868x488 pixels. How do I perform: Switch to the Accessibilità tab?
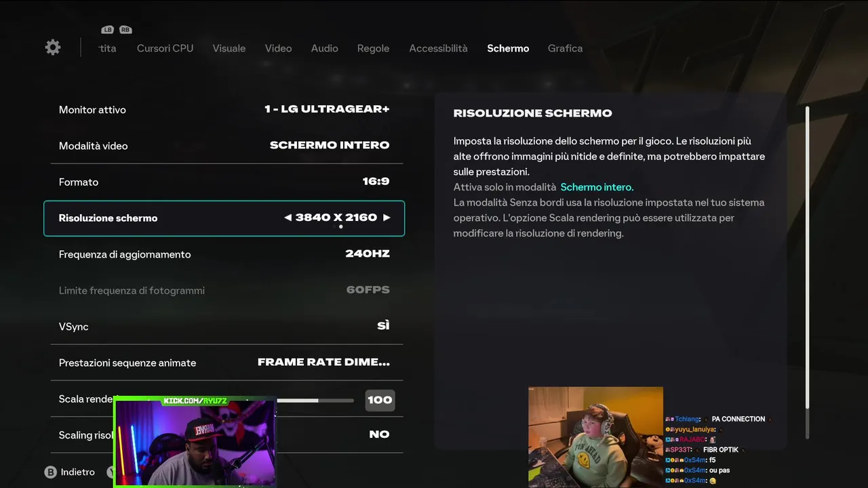tap(438, 48)
